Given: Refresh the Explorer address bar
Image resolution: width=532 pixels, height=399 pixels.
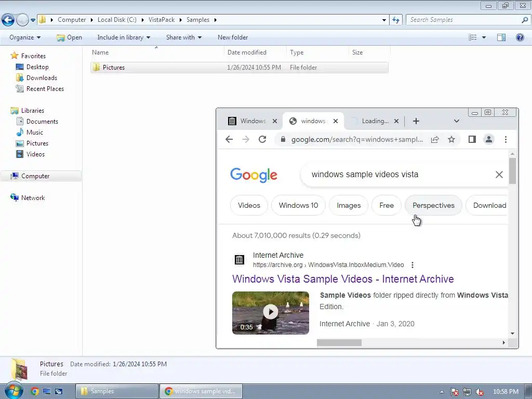Looking at the screenshot, I should click(395, 20).
